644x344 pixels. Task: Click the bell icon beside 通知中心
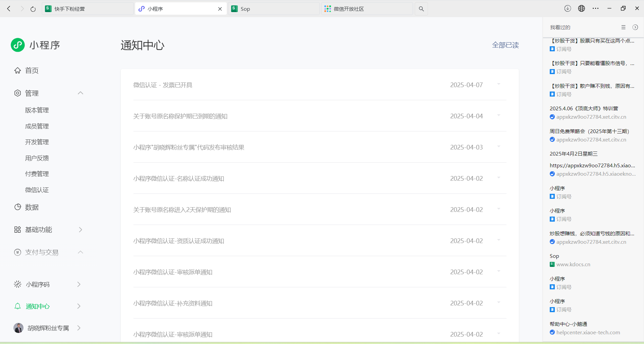coord(17,306)
